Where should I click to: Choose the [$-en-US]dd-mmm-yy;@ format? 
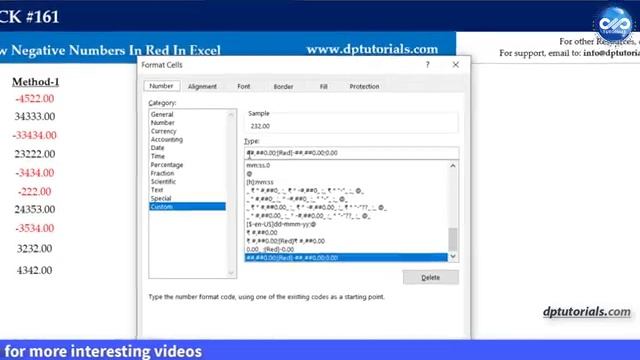pos(281,224)
